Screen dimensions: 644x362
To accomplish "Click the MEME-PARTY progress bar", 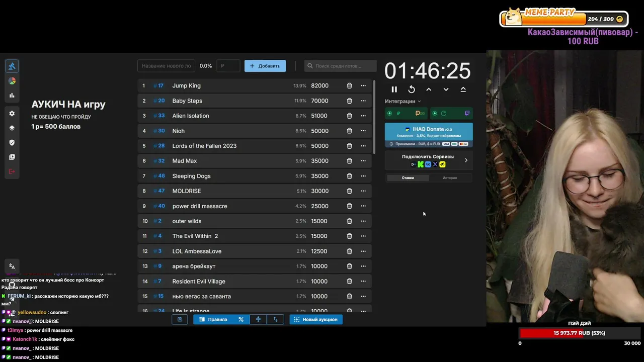I will coord(564,19).
